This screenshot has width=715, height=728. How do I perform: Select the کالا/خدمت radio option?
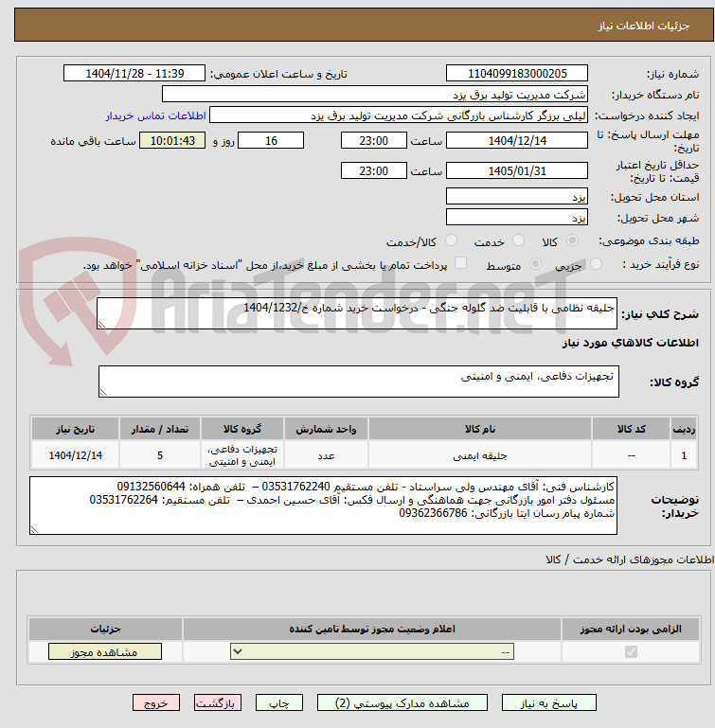451,240
